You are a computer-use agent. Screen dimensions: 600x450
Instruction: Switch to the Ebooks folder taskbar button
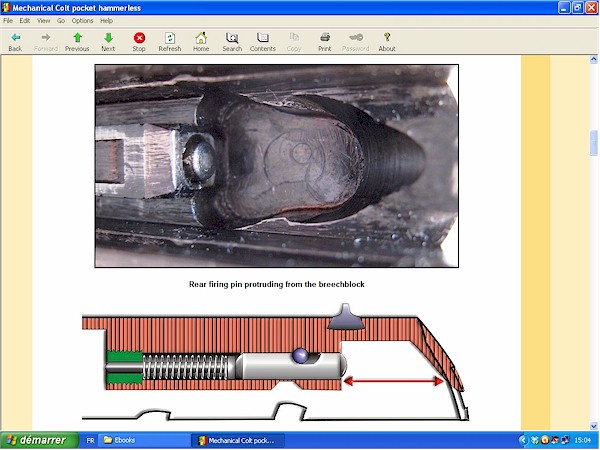coord(143,440)
